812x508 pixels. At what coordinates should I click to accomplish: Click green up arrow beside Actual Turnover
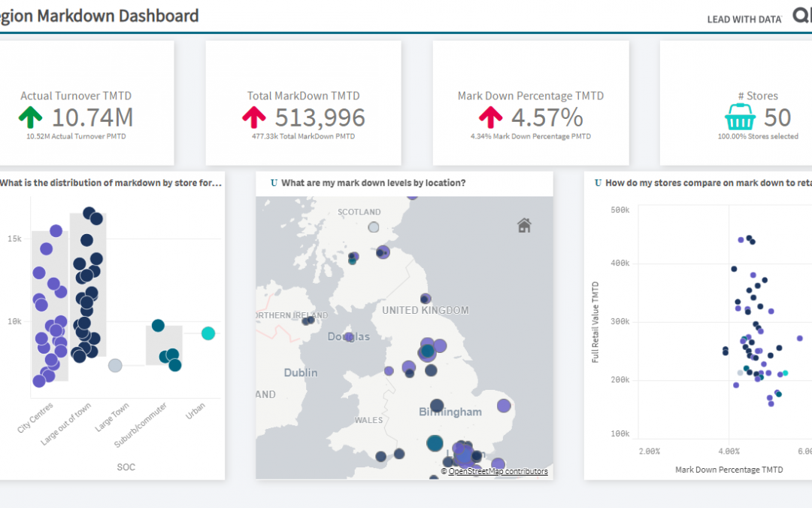pos(31,117)
